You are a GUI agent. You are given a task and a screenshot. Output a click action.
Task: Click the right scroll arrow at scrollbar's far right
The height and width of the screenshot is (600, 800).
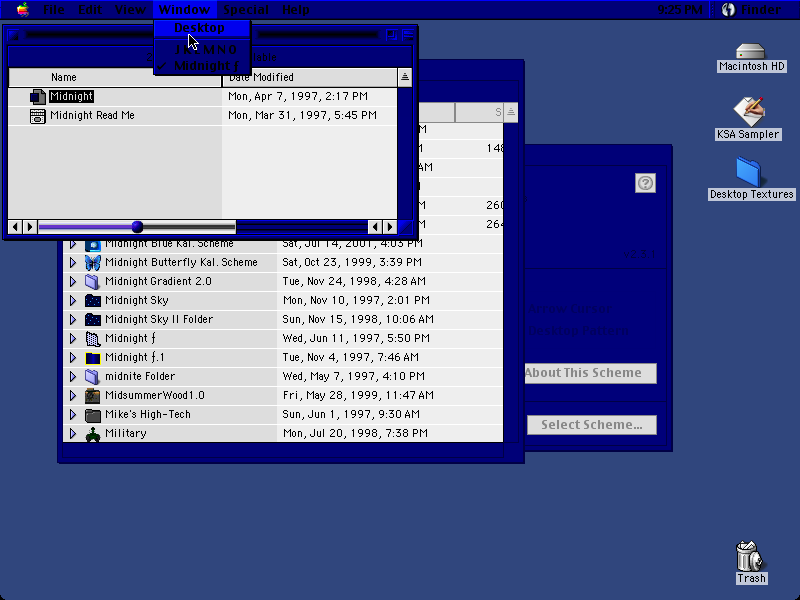point(390,227)
